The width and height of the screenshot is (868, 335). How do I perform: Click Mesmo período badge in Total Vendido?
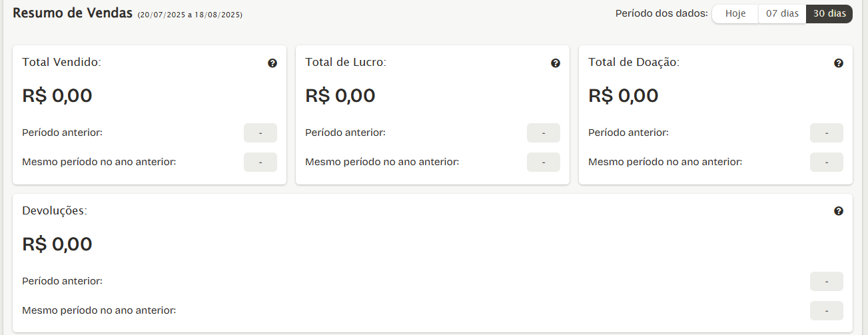pos(260,163)
